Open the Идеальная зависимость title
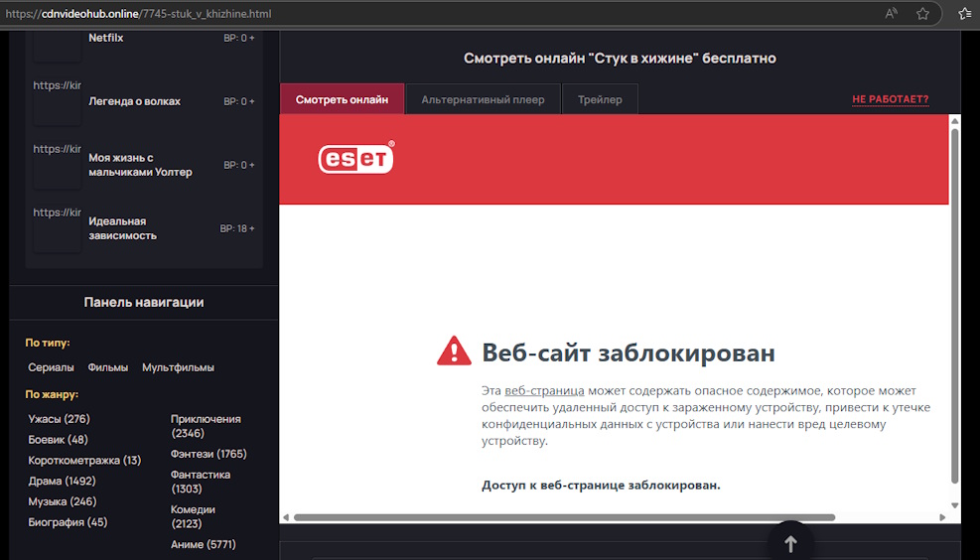The height and width of the screenshot is (560, 980). tap(122, 228)
